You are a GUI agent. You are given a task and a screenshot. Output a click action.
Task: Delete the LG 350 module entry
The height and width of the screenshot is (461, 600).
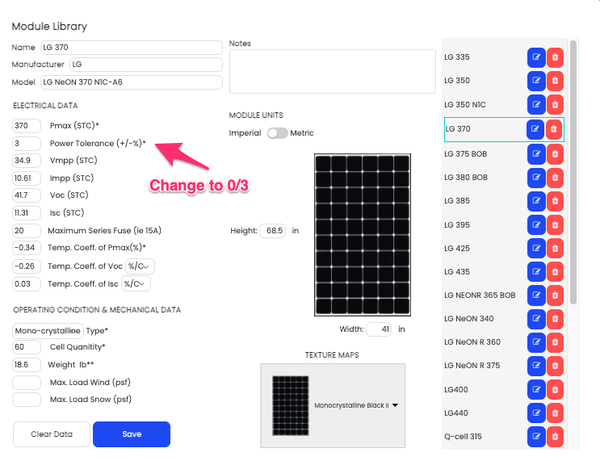[x=555, y=81]
